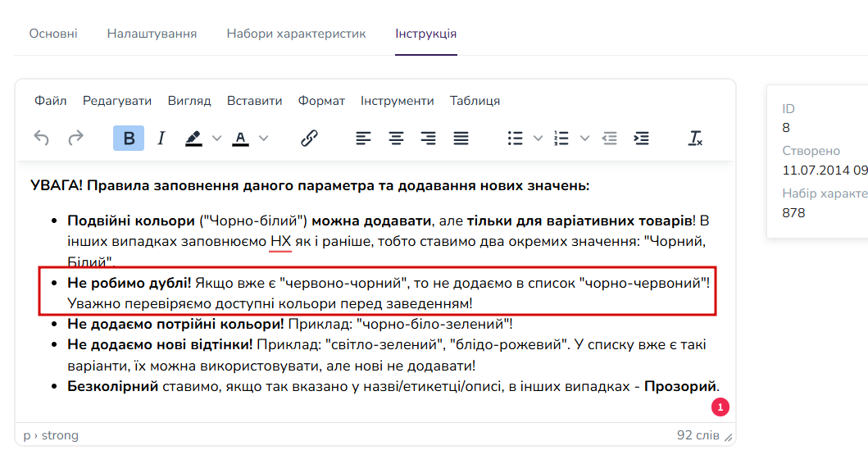Toggle the numbered list

click(x=561, y=138)
